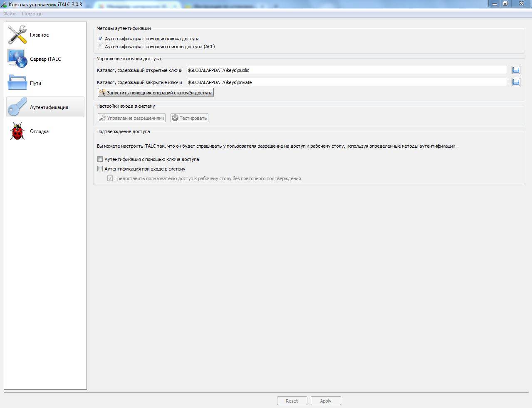532x408 pixels.
Task: Click the wrench and screwdriver Главное icon
Action: pyautogui.click(x=17, y=35)
